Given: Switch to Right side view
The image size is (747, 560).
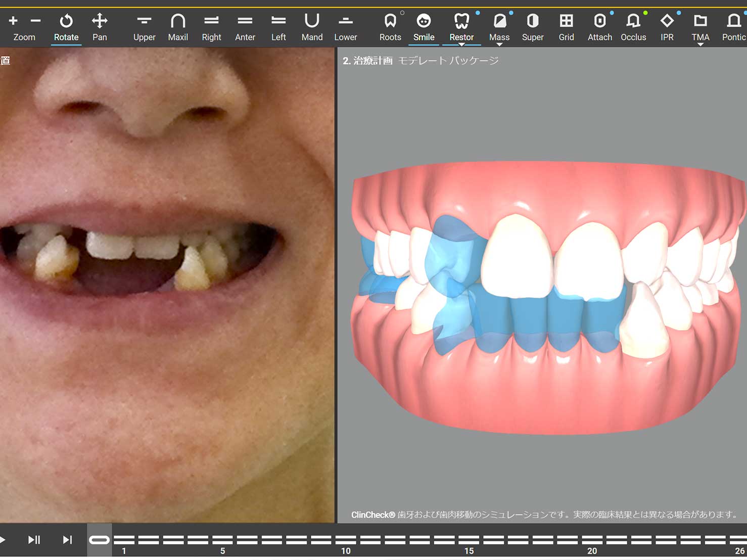Looking at the screenshot, I should 211,27.
